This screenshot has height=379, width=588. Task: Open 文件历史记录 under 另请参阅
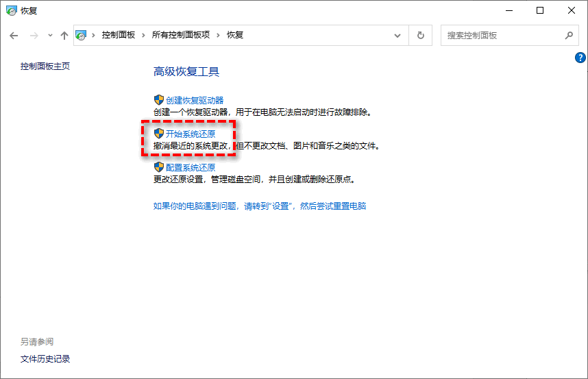pos(45,358)
